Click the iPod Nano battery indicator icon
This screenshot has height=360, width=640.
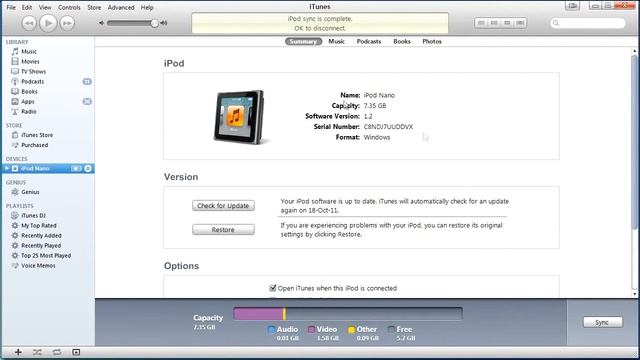click(x=76, y=169)
